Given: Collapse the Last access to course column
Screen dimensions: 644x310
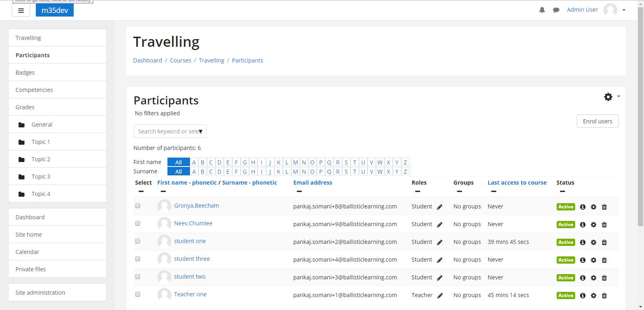Looking at the screenshot, I should (493, 191).
